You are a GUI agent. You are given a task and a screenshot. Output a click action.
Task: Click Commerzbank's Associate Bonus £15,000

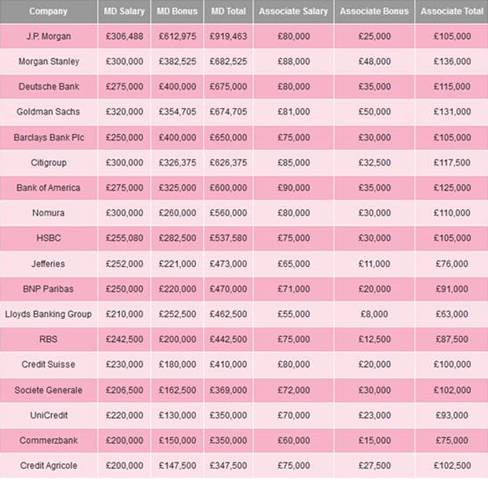click(x=374, y=440)
